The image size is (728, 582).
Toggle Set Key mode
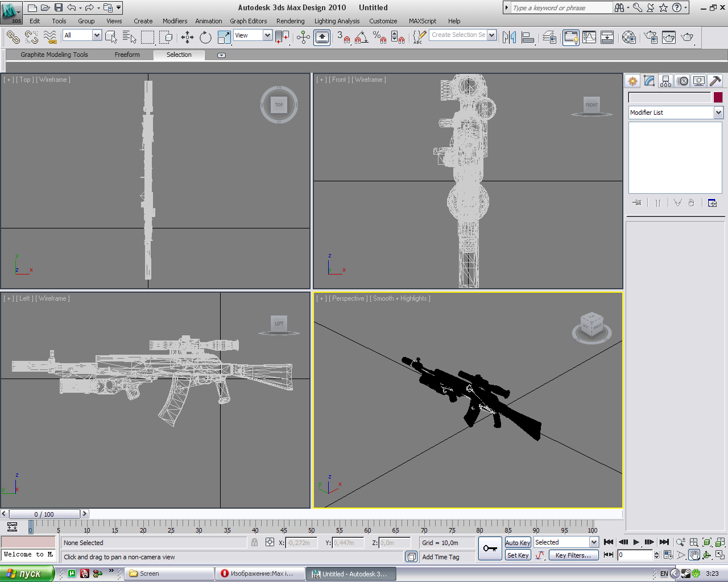518,555
